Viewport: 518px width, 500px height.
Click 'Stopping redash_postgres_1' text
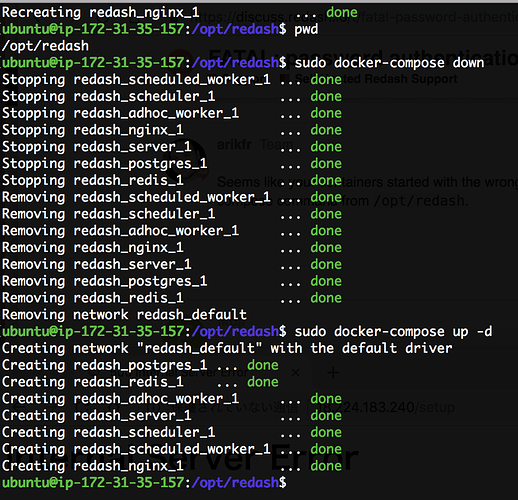pos(104,163)
